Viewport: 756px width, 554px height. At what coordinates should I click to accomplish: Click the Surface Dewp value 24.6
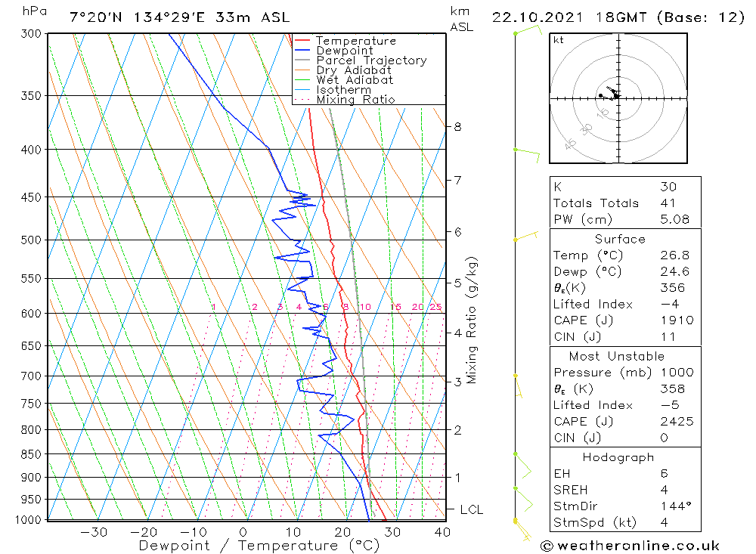(674, 271)
